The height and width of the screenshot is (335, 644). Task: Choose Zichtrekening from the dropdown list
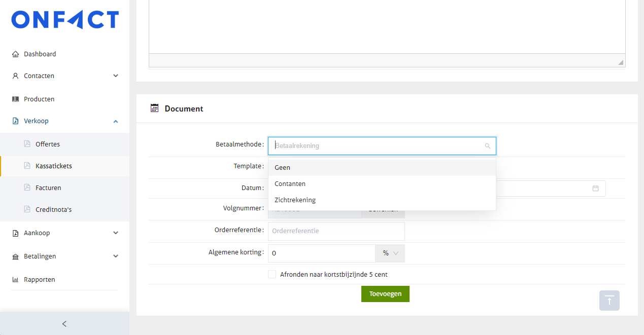pos(295,200)
